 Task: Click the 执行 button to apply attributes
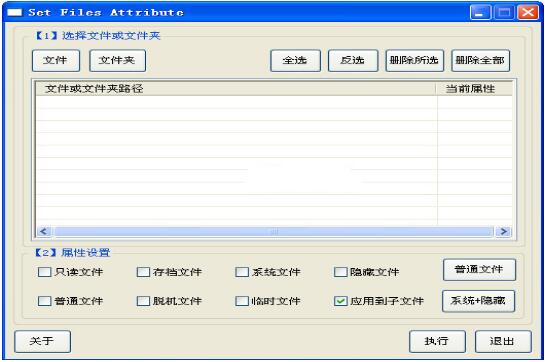(x=437, y=341)
